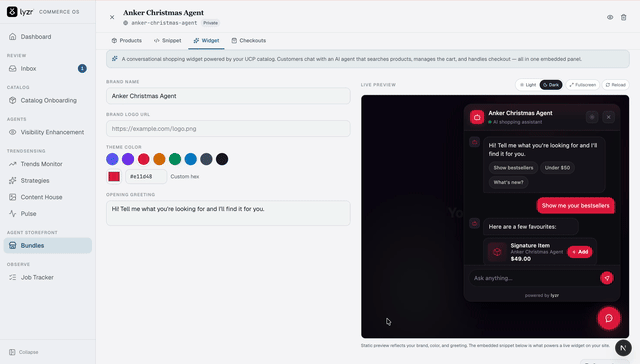Open Content House

click(48, 197)
